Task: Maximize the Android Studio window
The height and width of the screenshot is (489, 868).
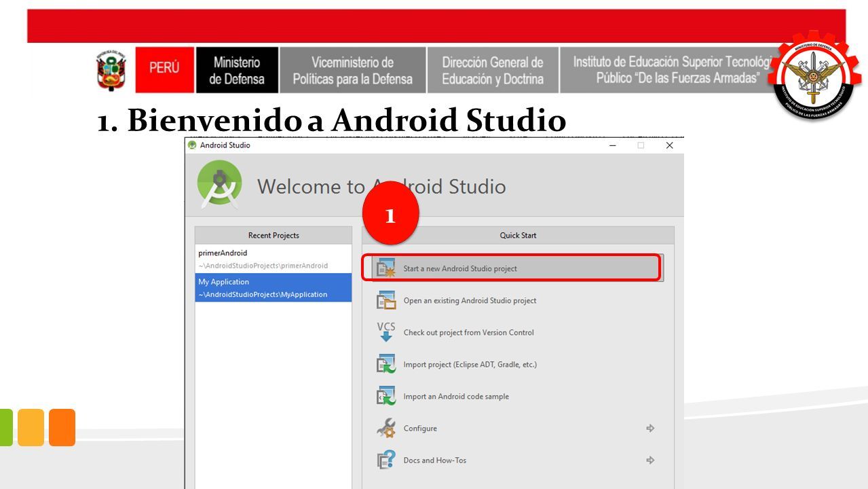Action: 641,145
